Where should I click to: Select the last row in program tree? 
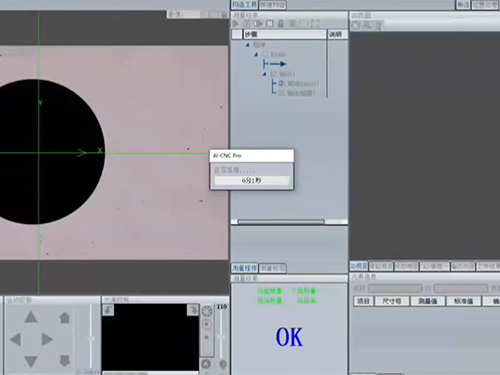coord(297,93)
